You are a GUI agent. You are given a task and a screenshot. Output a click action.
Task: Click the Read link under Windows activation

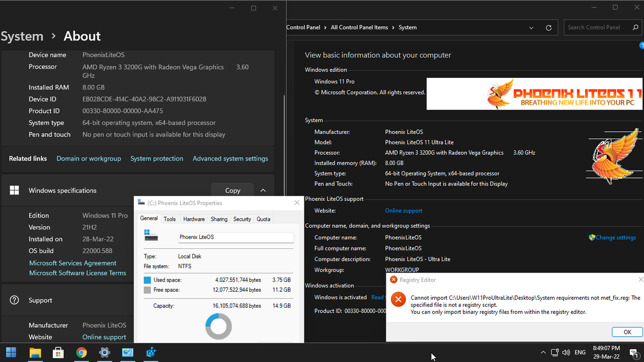point(377,297)
